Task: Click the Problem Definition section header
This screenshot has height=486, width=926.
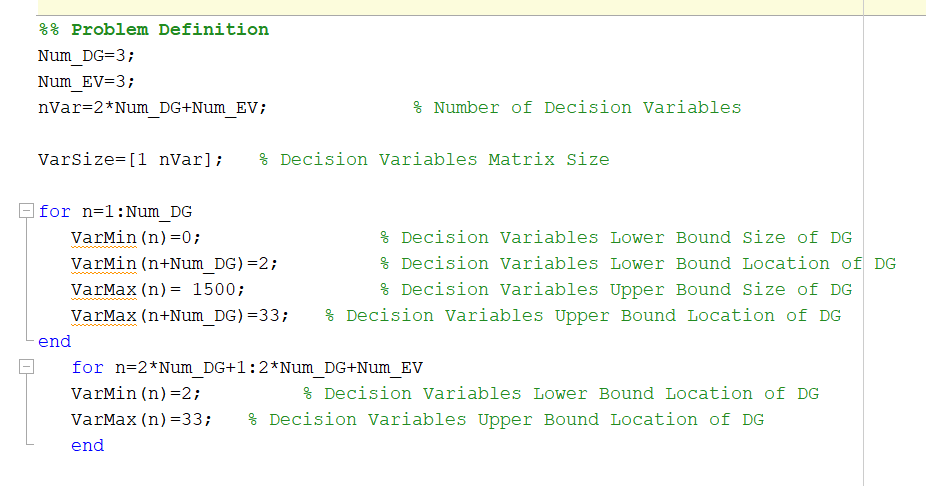Action: [154, 30]
